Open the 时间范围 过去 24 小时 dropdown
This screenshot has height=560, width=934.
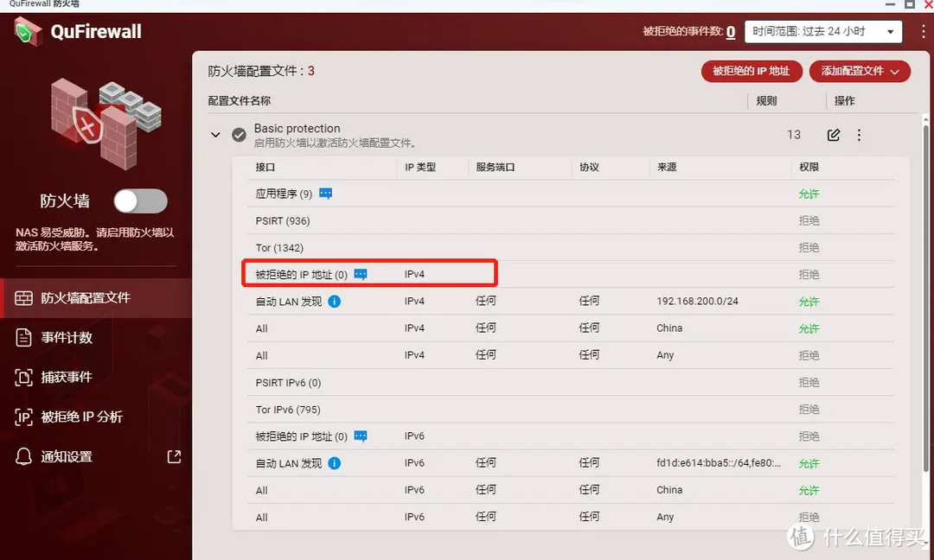click(x=823, y=31)
